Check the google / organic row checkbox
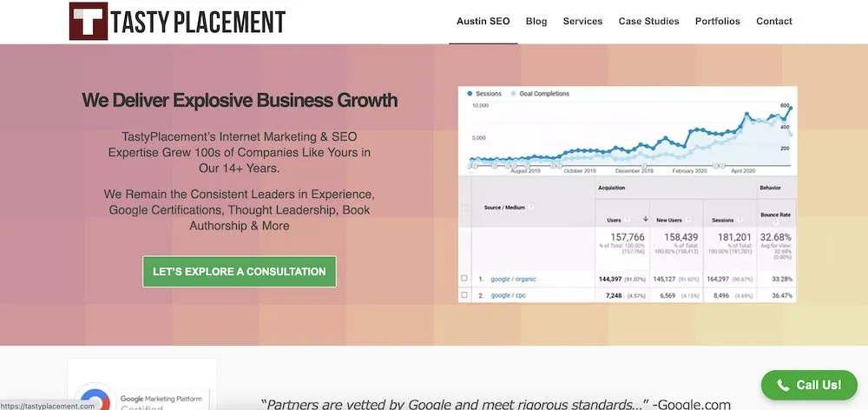Screen dimensions: 868x410 (465, 279)
